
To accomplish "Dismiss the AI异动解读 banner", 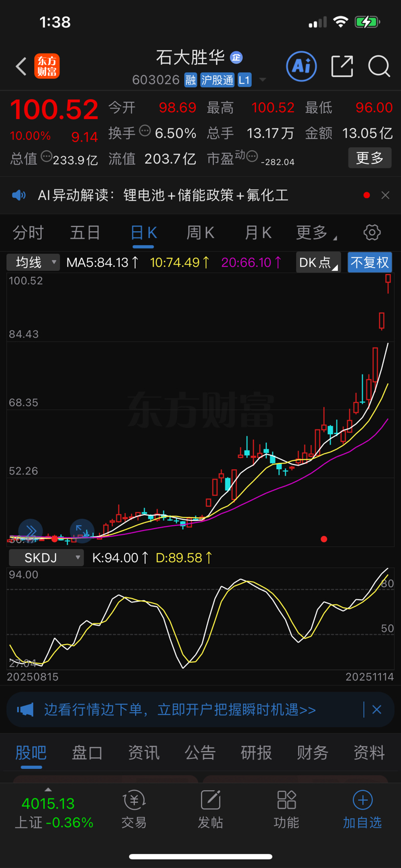I will [x=385, y=195].
